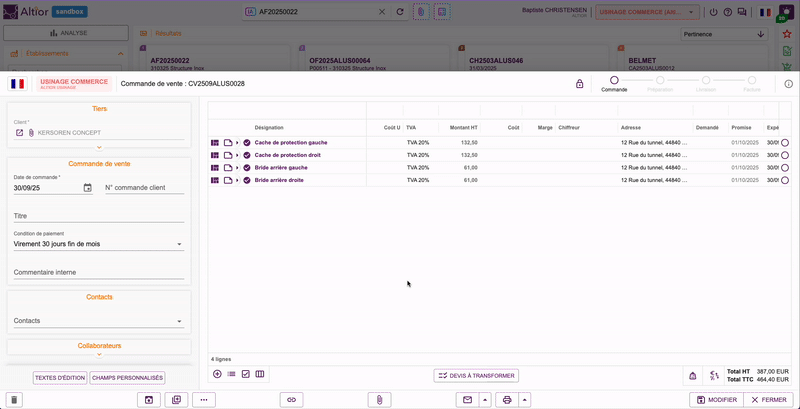This screenshot has height=409, width=800.
Task: Expand the Tiers section chevron
Action: [99, 147]
